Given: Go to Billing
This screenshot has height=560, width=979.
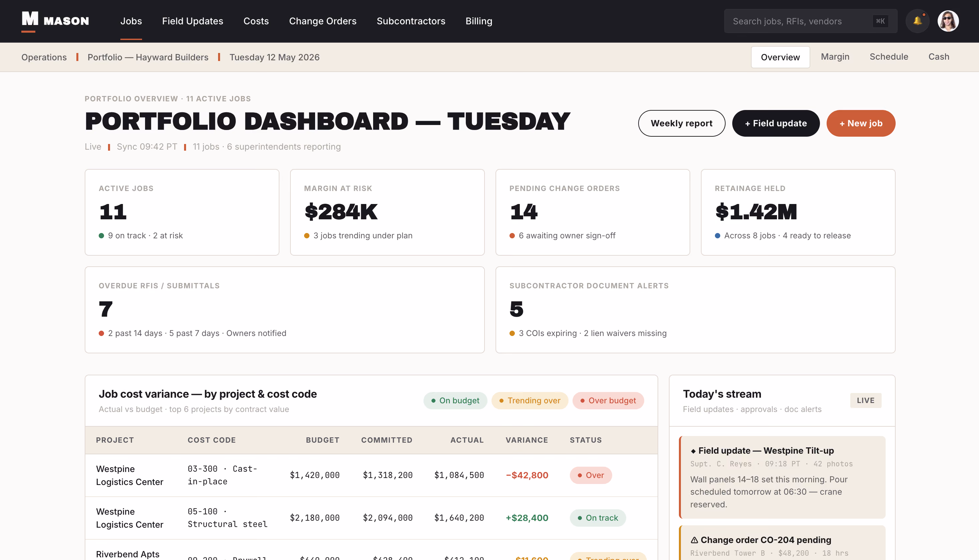Looking at the screenshot, I should 479,21.
